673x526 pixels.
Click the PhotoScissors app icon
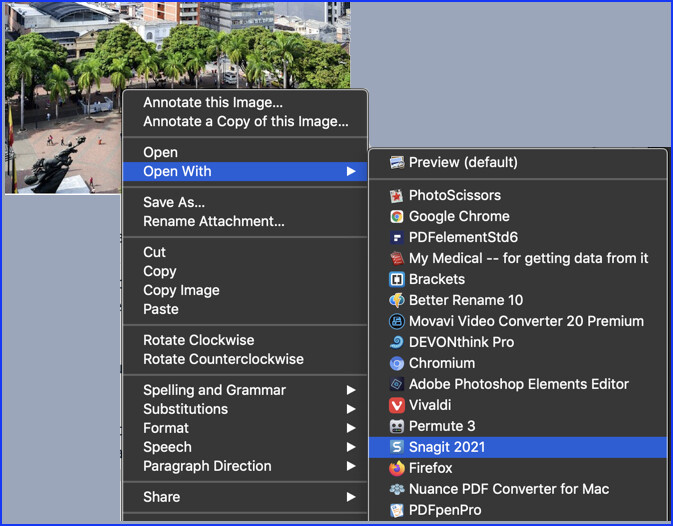(x=397, y=196)
